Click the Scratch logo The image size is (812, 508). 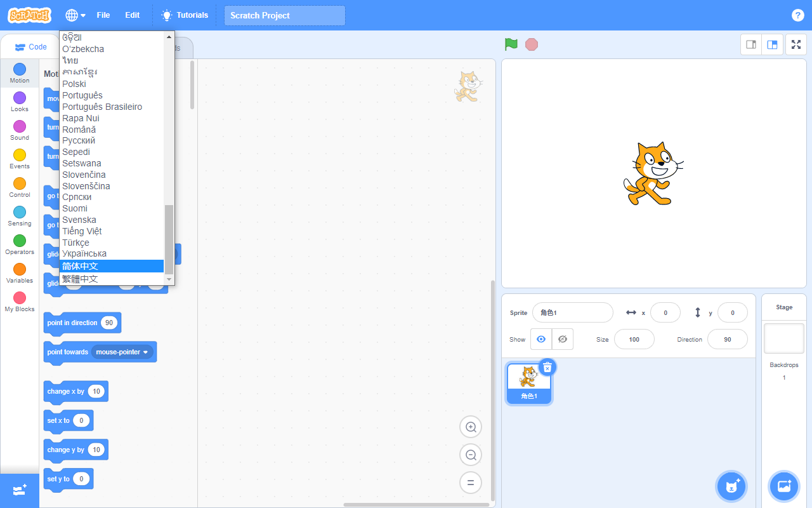point(30,15)
